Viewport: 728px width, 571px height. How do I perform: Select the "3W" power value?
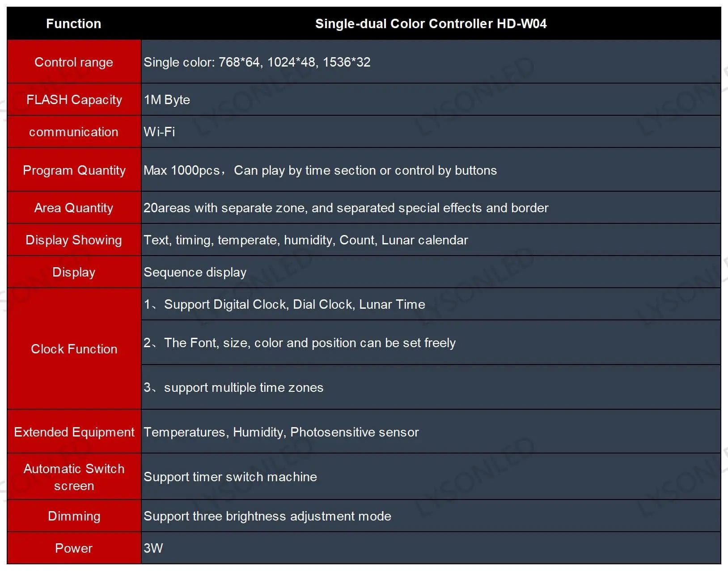(x=153, y=548)
